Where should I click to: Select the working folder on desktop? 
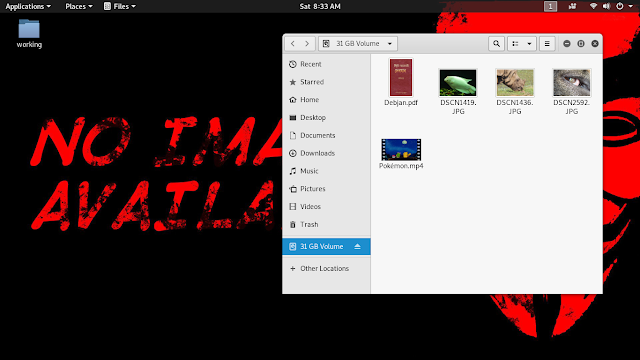[29, 33]
